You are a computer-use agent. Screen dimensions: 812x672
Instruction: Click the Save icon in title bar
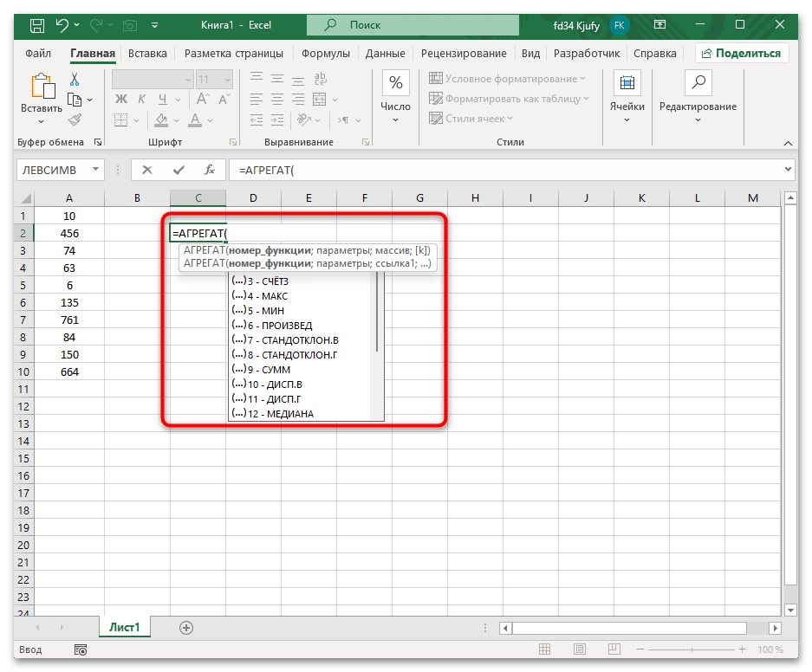(x=36, y=25)
